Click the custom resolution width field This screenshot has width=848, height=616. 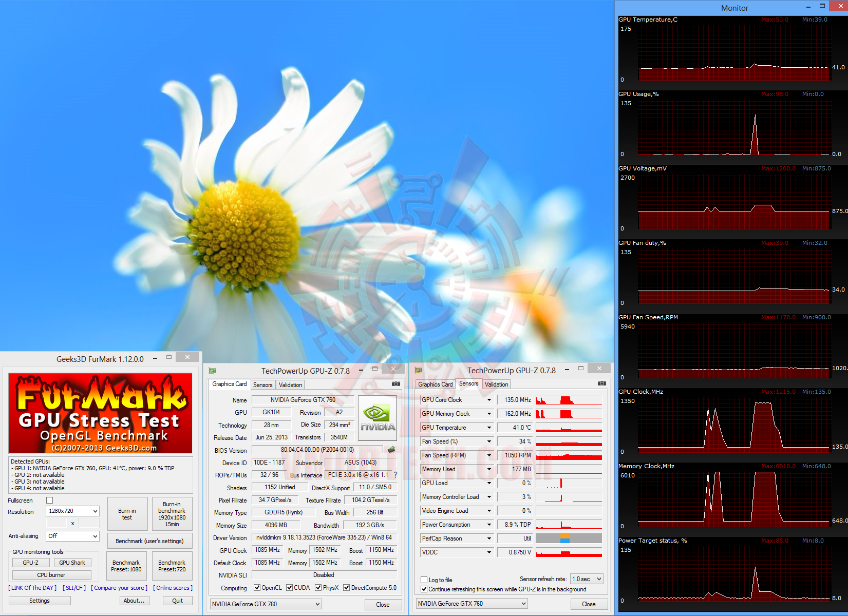pyautogui.click(x=56, y=523)
